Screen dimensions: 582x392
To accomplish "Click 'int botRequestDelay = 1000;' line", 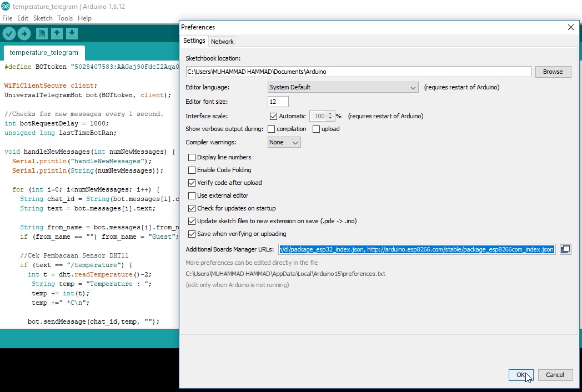I will pyautogui.click(x=57, y=124).
